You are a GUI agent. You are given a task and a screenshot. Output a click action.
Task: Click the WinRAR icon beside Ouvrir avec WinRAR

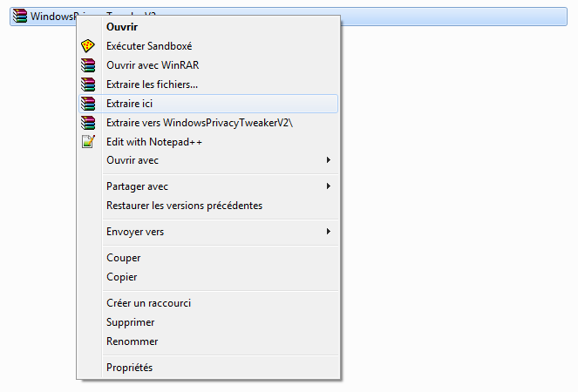coord(88,65)
